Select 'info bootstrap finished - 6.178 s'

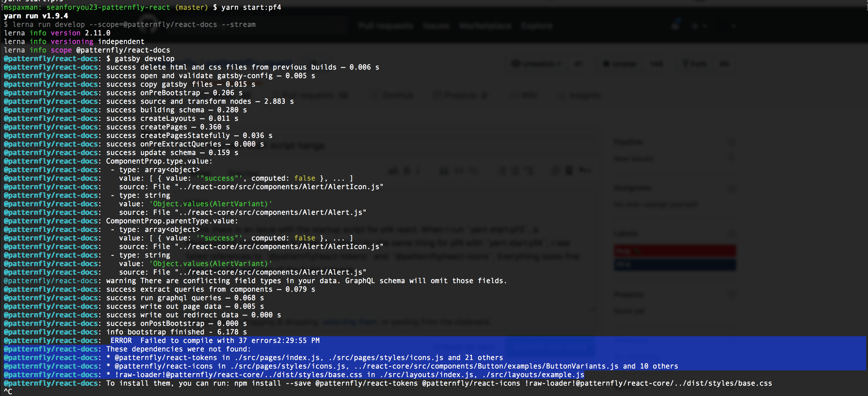coord(125,332)
